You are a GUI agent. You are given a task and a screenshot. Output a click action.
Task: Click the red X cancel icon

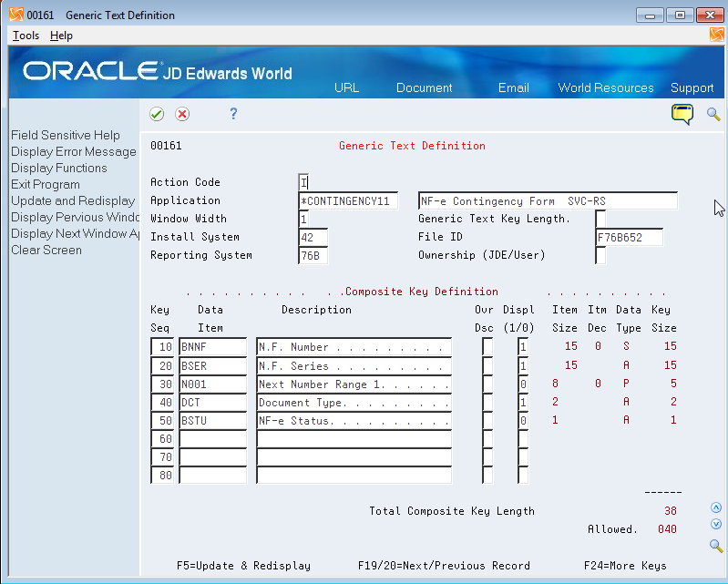(x=182, y=114)
